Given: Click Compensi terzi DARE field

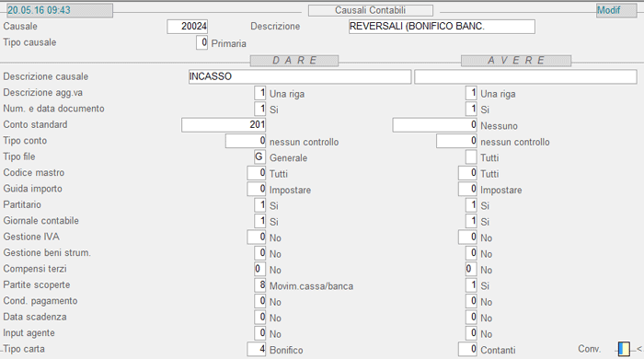Looking at the screenshot, I should coord(260,269).
